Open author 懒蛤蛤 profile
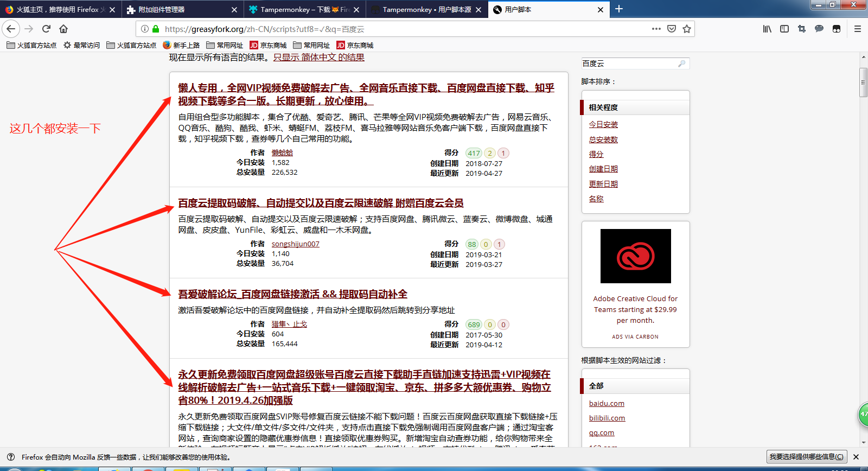 282,153
